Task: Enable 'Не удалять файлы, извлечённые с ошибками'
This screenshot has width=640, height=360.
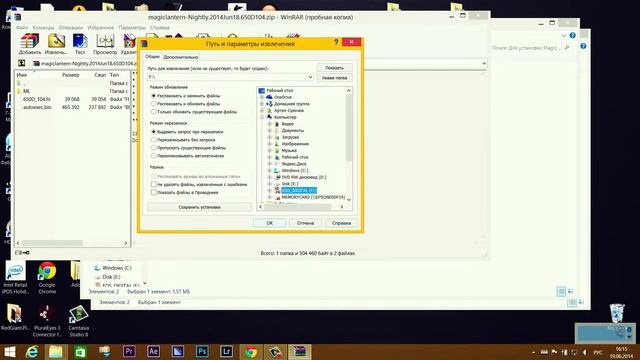Action: (154, 184)
